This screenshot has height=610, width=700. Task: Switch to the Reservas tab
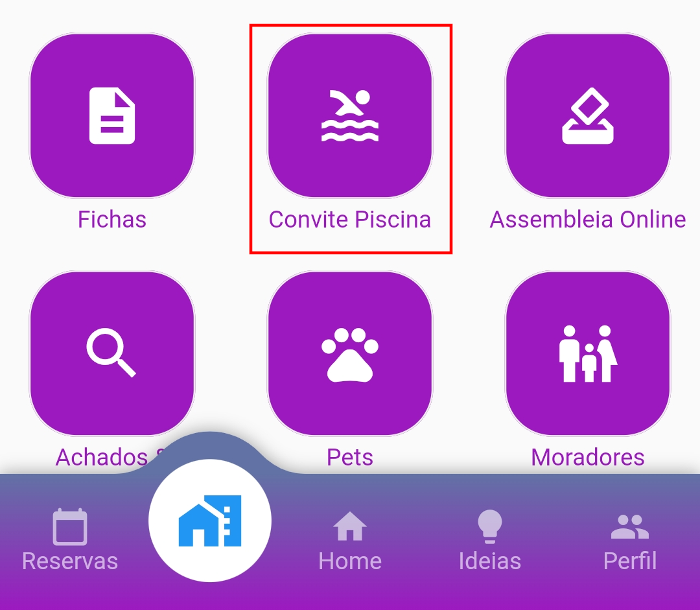coord(70,561)
